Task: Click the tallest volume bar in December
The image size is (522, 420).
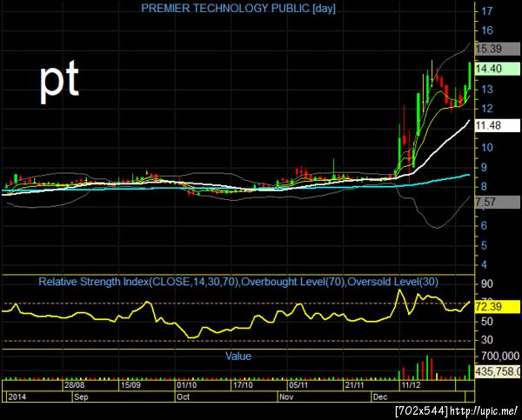Action: 427,368
